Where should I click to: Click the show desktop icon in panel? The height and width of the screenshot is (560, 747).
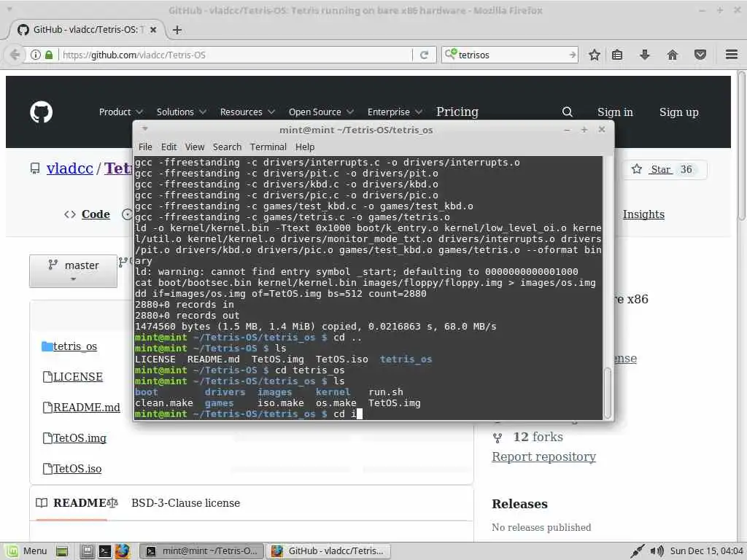(61, 551)
